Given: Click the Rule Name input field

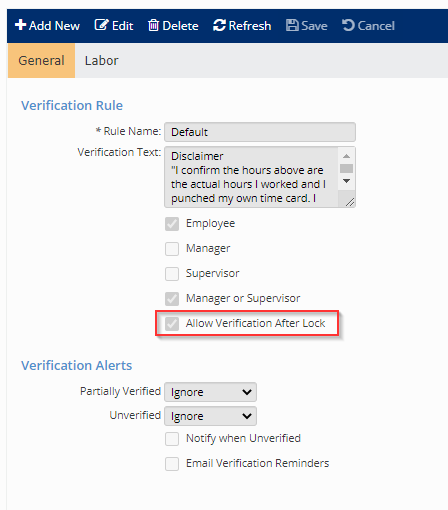Looking at the screenshot, I should coord(260,132).
